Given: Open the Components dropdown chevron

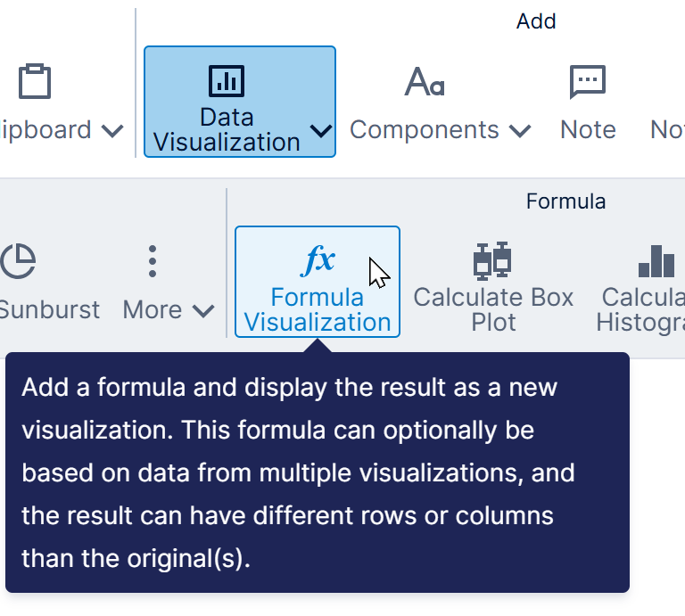Looking at the screenshot, I should (x=520, y=131).
